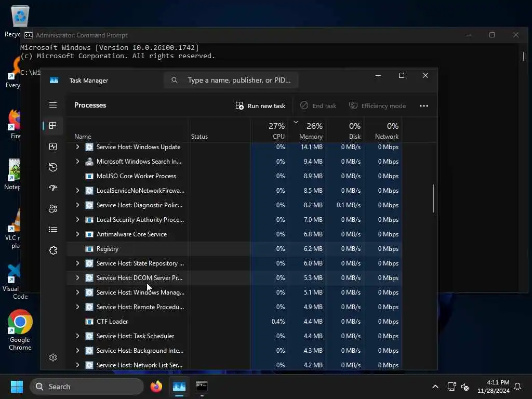The height and width of the screenshot is (399, 532).
Task: Expand Antimalware Core Service row
Action: pyautogui.click(x=77, y=234)
